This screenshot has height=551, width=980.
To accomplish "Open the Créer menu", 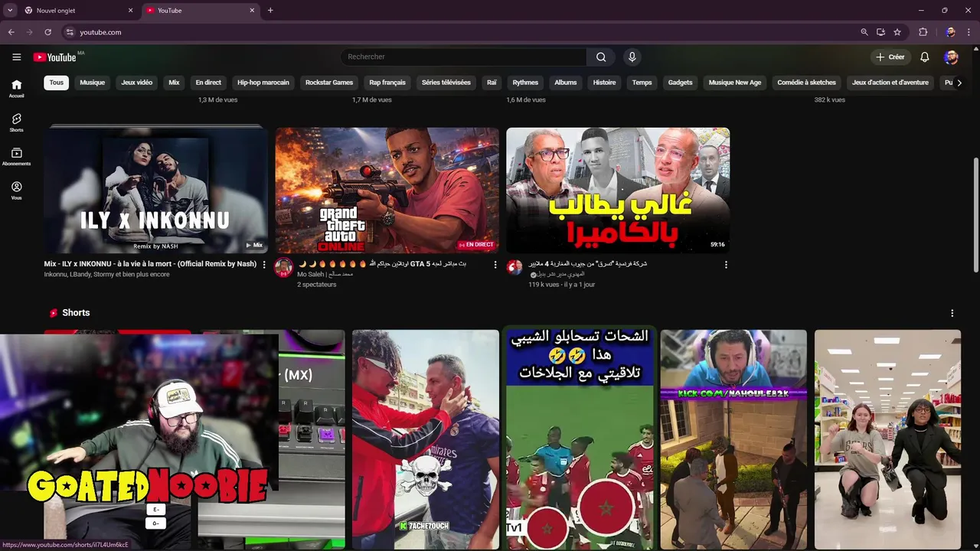I will tap(890, 57).
